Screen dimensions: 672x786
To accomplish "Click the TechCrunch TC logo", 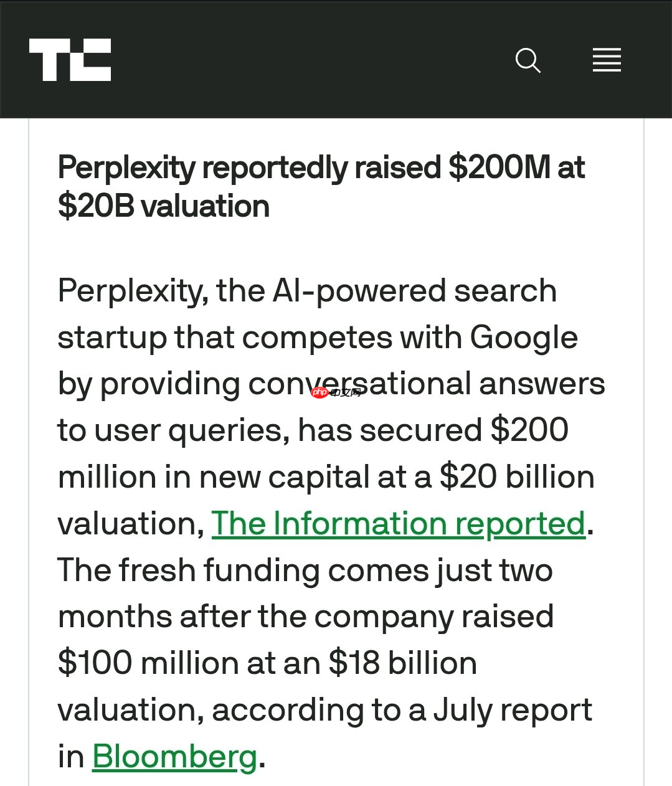I will point(70,60).
